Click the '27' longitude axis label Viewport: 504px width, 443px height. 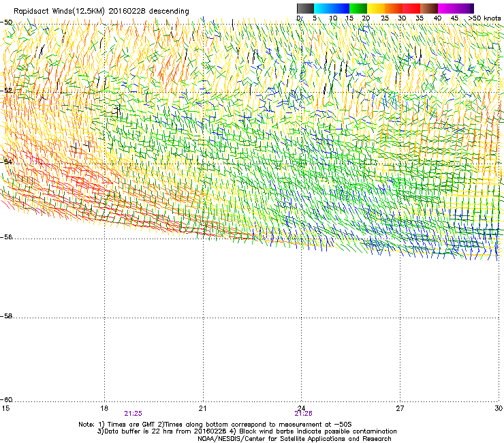[x=400, y=408]
